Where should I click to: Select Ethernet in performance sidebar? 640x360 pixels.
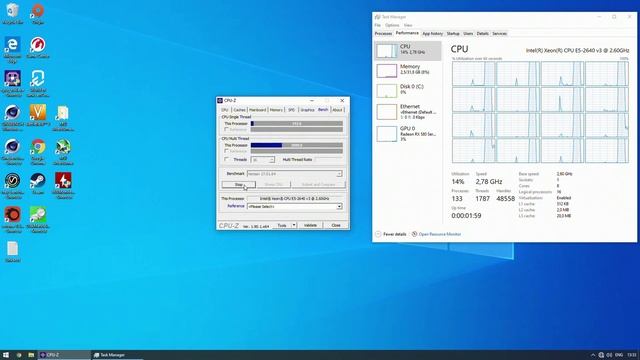click(x=408, y=111)
